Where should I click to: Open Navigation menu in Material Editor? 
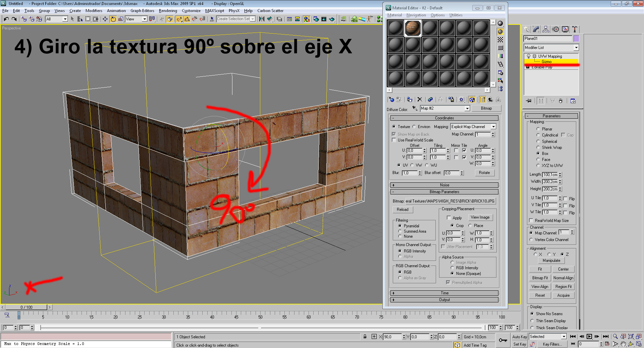point(416,15)
